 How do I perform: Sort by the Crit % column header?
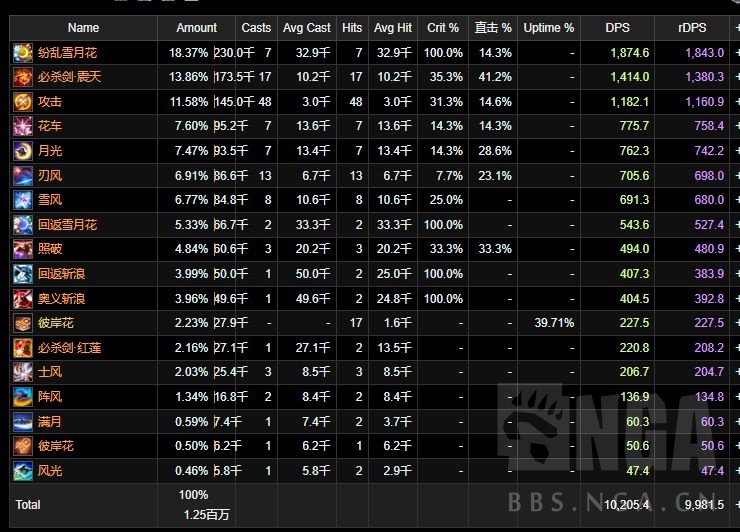pyautogui.click(x=441, y=28)
